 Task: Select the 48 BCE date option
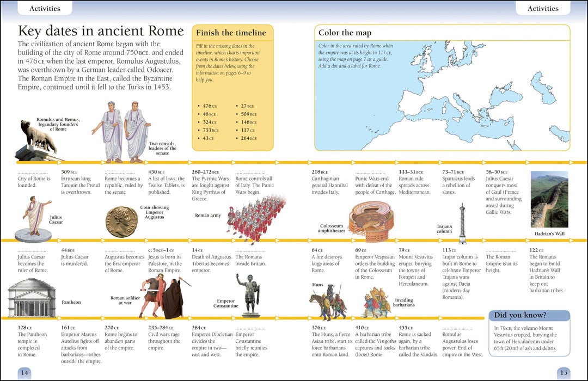209,114
